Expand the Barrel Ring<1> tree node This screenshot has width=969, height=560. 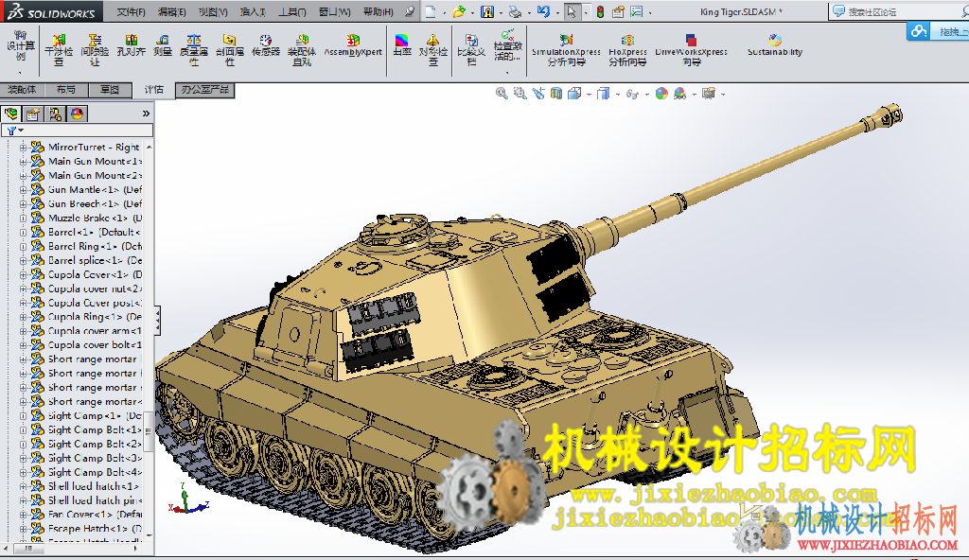(23, 247)
